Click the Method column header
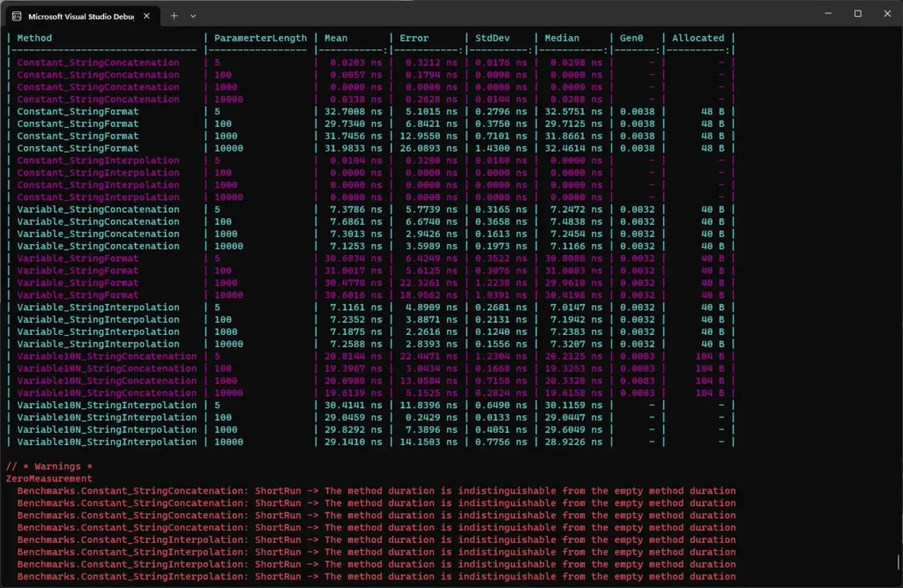This screenshot has height=588, width=903. coord(34,38)
